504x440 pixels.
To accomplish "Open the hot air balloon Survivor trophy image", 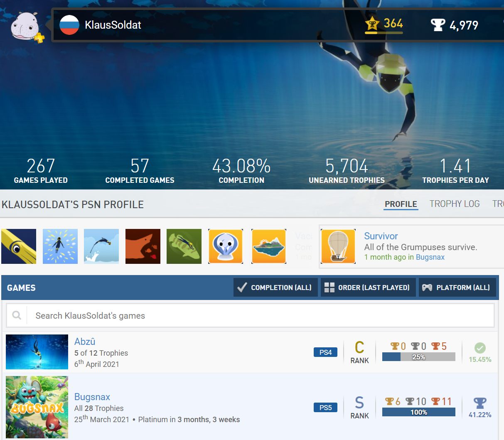I will point(338,246).
